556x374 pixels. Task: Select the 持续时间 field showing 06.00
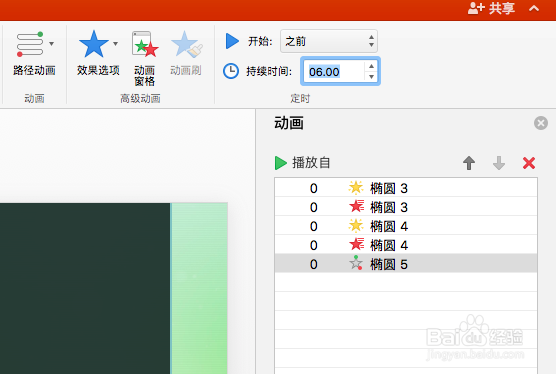[333, 72]
